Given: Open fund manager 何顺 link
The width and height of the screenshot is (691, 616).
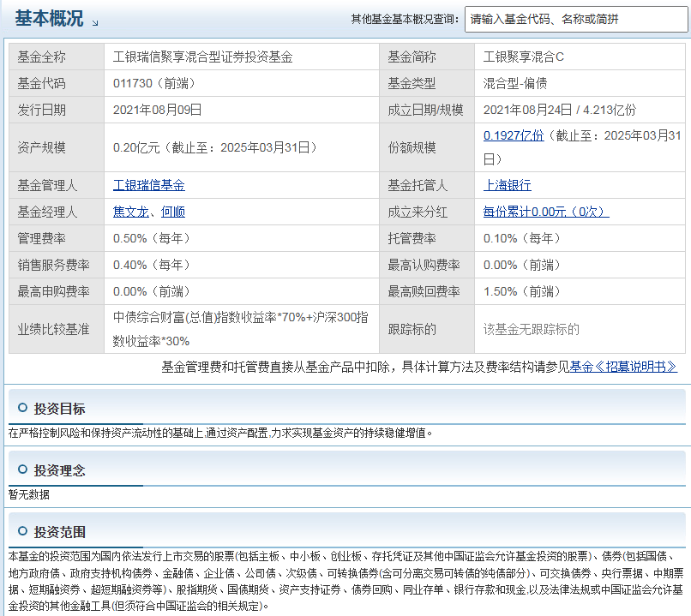Looking at the screenshot, I should (173, 212).
